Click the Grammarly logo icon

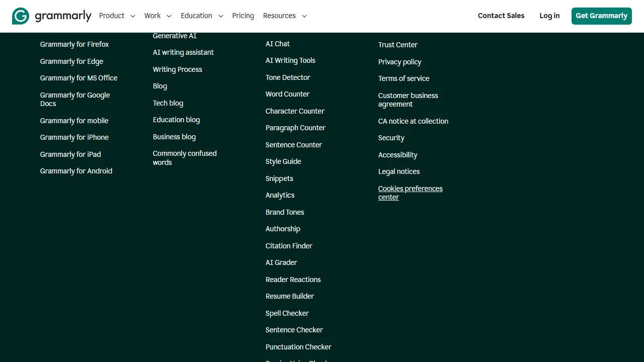tap(21, 16)
